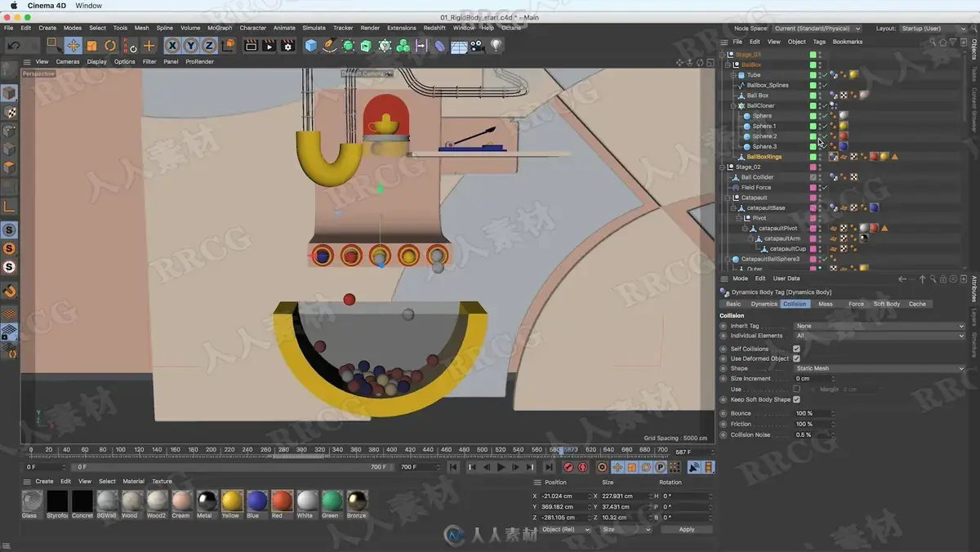The height and width of the screenshot is (552, 980).
Task: Click the coordinate system icon
Action: point(228,46)
